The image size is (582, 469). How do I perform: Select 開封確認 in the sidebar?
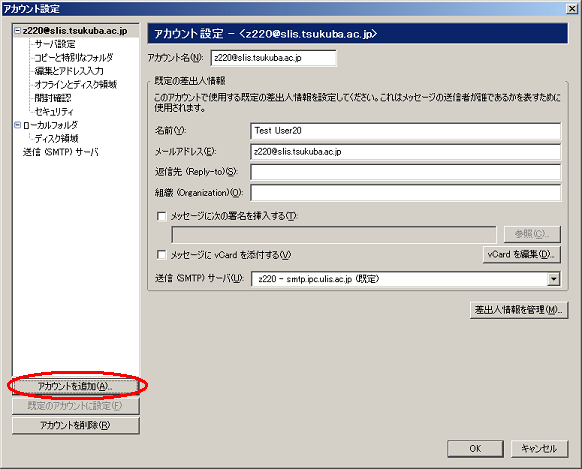coord(53,98)
